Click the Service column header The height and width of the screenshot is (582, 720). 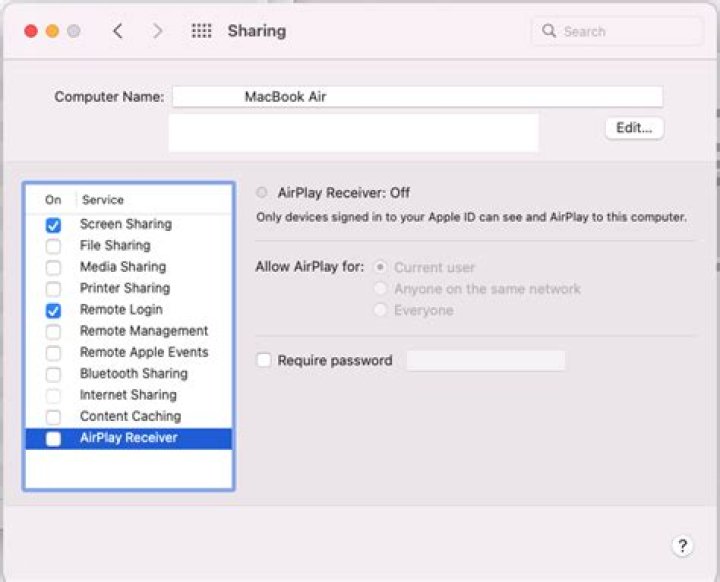click(103, 200)
